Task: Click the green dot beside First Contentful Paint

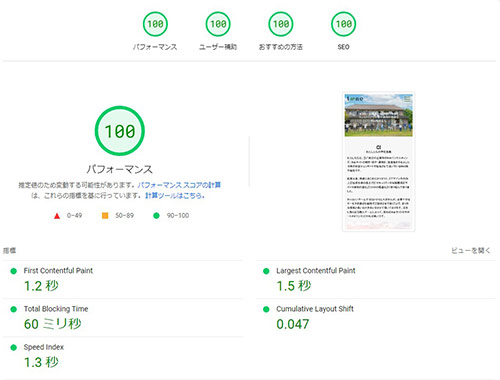Action: (x=14, y=271)
